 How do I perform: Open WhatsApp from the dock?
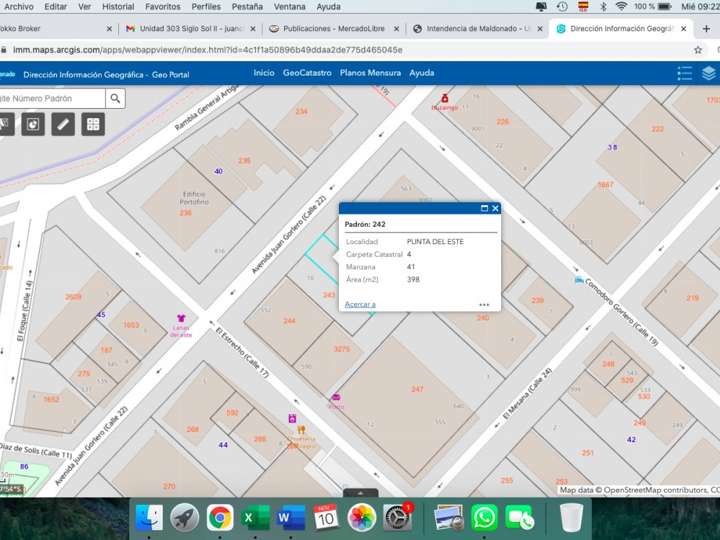484,517
